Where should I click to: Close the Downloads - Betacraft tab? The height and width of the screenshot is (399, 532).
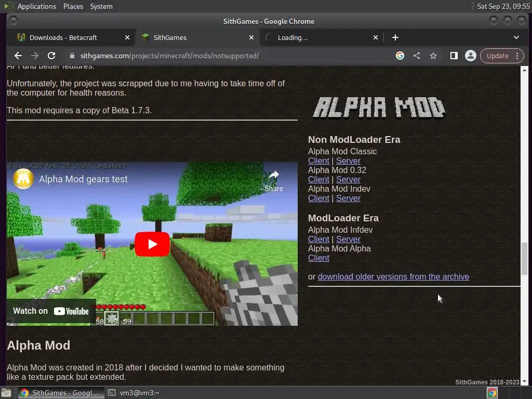[127, 37]
